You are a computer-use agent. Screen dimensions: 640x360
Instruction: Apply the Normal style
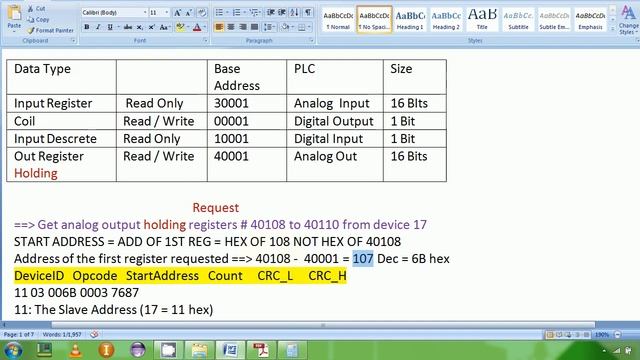tap(338, 20)
